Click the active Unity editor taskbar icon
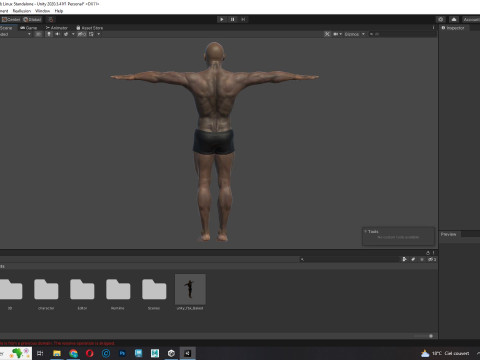 pyautogui.click(x=187, y=353)
